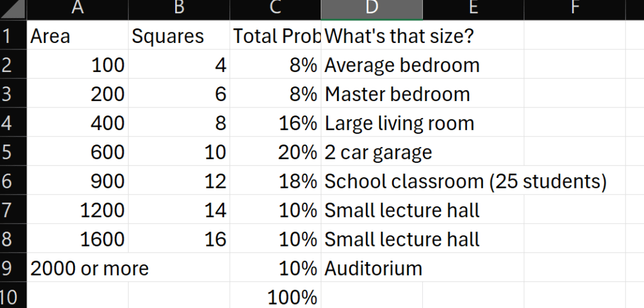Click the Select All corner triangle
The height and width of the screenshot is (308, 644).
[13, 9]
